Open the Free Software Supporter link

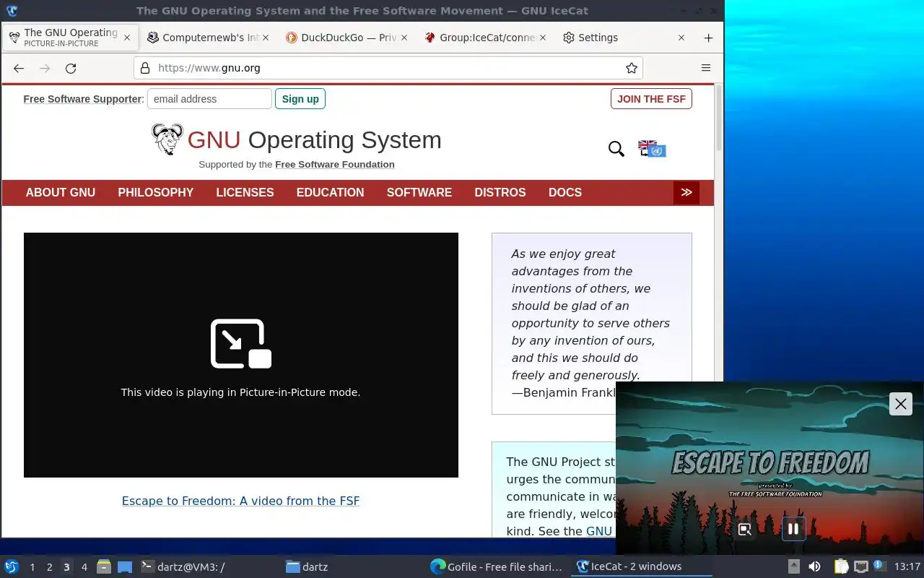tap(82, 99)
